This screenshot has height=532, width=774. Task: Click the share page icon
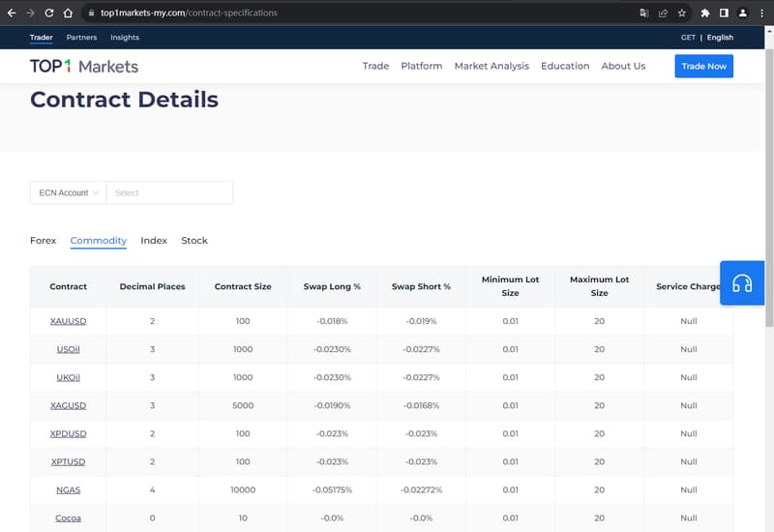click(x=663, y=13)
